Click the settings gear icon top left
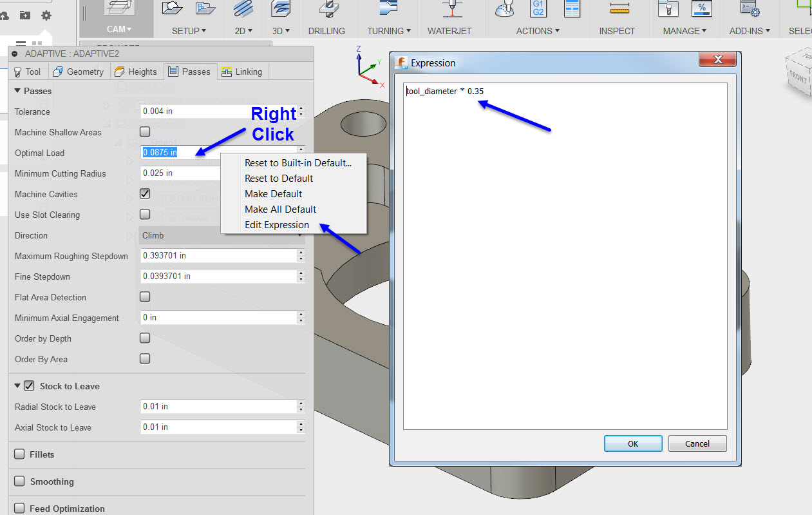 click(45, 16)
